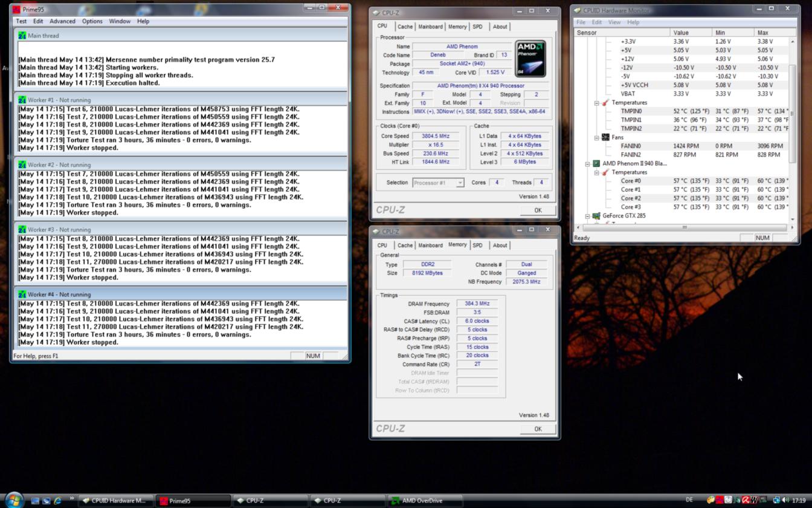The height and width of the screenshot is (508, 812).
Task: Click the Worker #3 window icon
Action: click(x=22, y=230)
